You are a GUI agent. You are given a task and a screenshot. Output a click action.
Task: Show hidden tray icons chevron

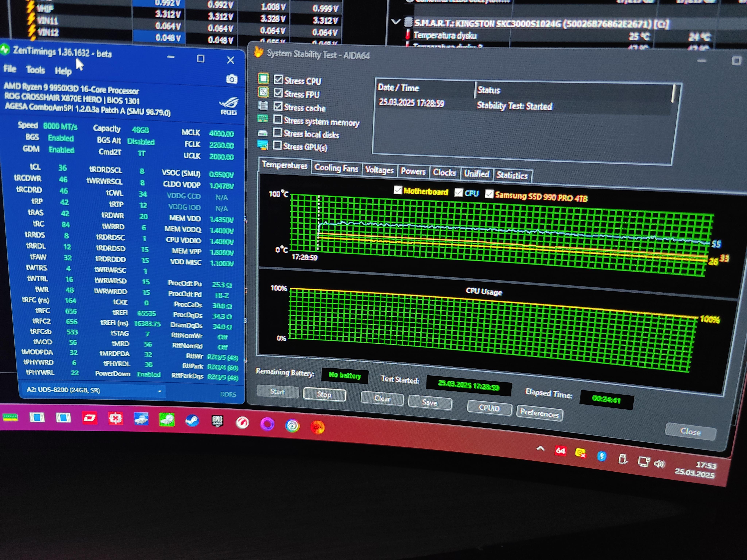pyautogui.click(x=540, y=449)
